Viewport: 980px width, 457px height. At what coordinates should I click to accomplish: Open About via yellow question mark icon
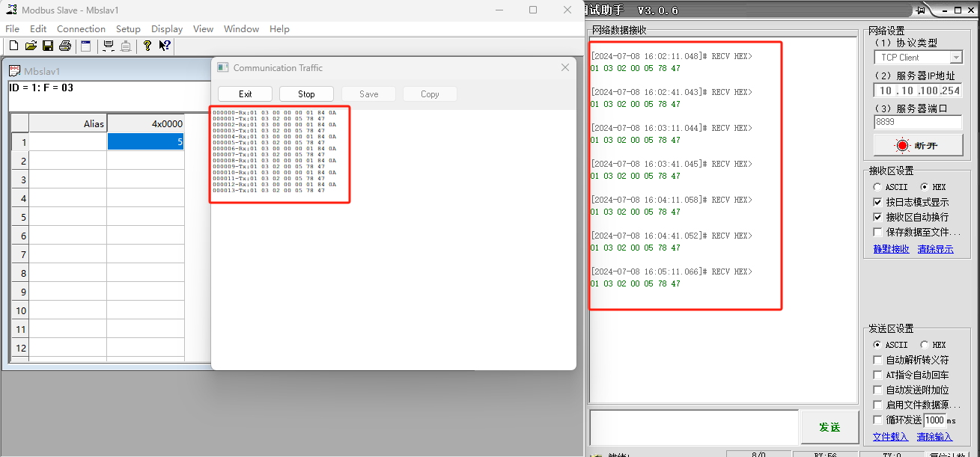[x=147, y=46]
